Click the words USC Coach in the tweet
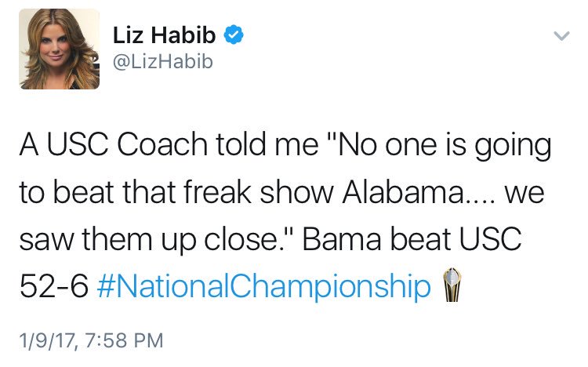 click(x=127, y=145)
